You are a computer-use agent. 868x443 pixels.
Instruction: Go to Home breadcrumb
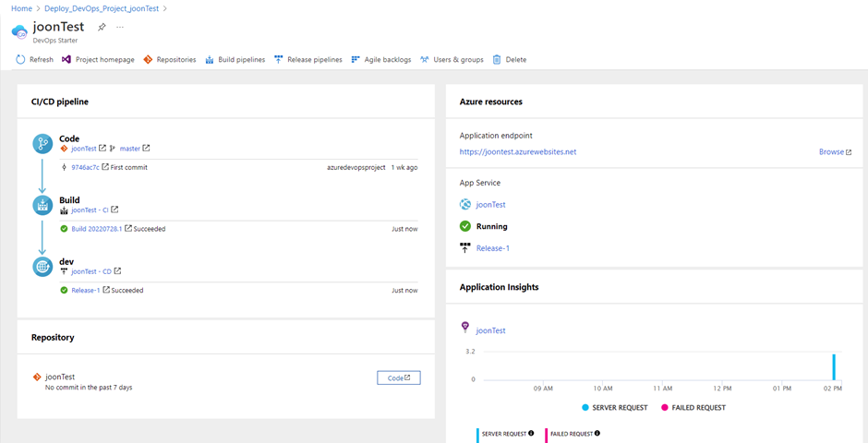click(x=21, y=9)
